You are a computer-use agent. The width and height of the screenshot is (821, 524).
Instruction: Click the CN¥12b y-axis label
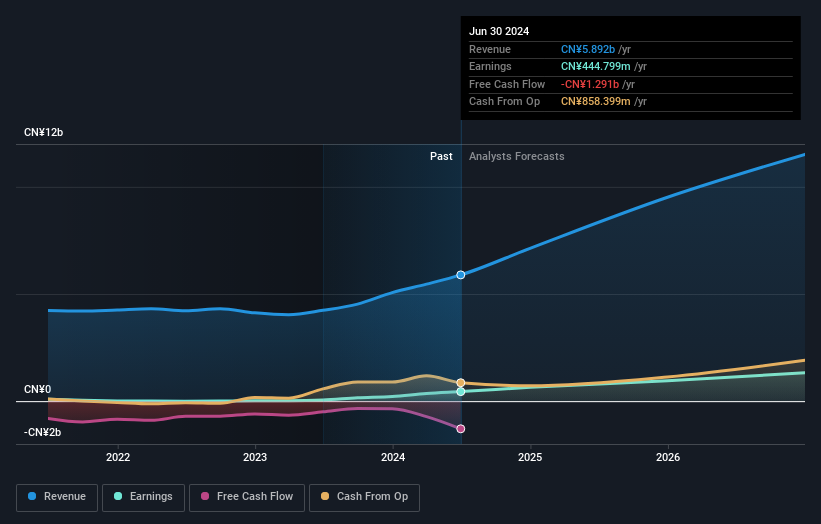[x=43, y=132]
